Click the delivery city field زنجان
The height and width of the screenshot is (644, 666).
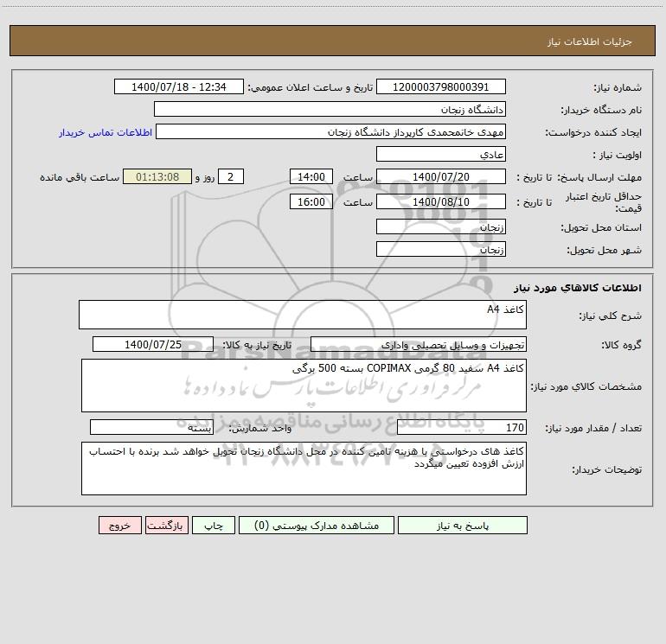441,249
